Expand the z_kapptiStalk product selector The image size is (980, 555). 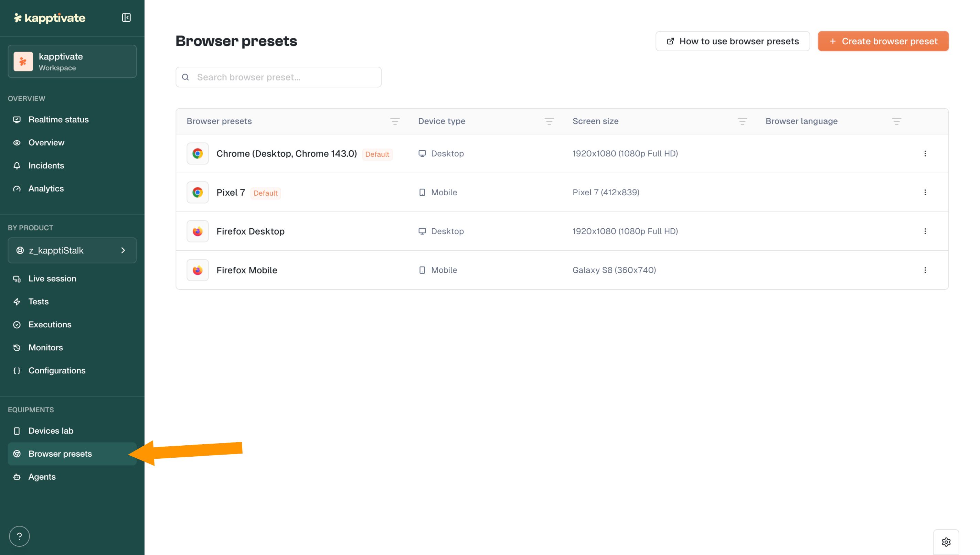(72, 250)
